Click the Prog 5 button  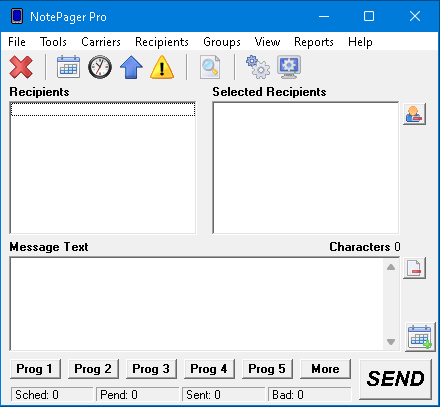(267, 369)
